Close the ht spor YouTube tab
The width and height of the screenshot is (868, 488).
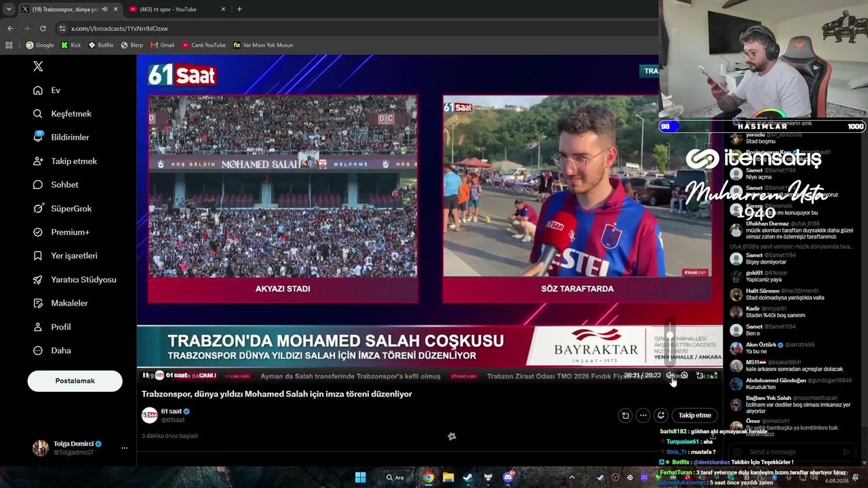[223, 9]
